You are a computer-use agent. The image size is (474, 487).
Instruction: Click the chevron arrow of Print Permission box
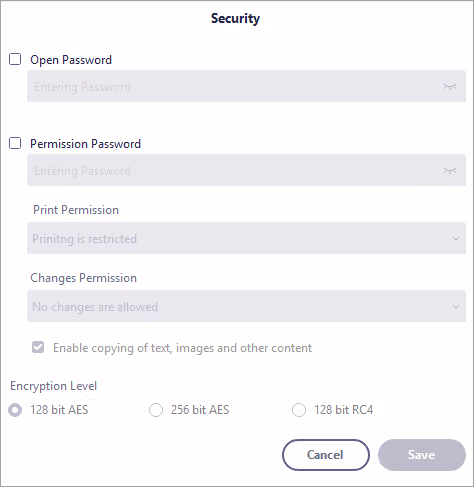456,239
